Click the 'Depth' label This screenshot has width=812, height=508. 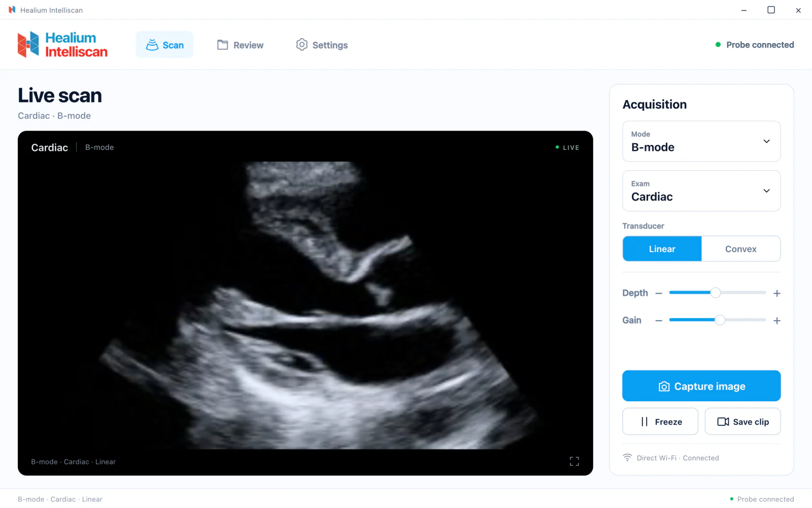pyautogui.click(x=635, y=293)
